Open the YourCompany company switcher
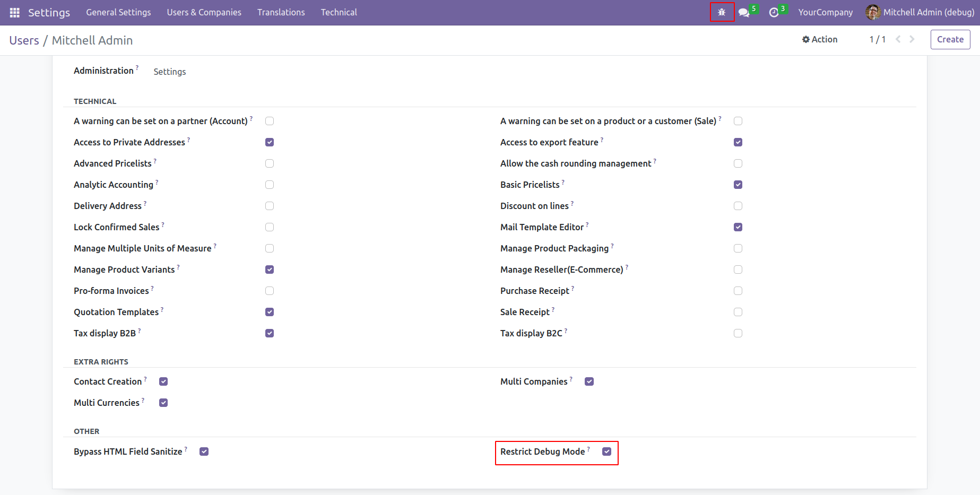This screenshot has width=980, height=495. tap(826, 12)
